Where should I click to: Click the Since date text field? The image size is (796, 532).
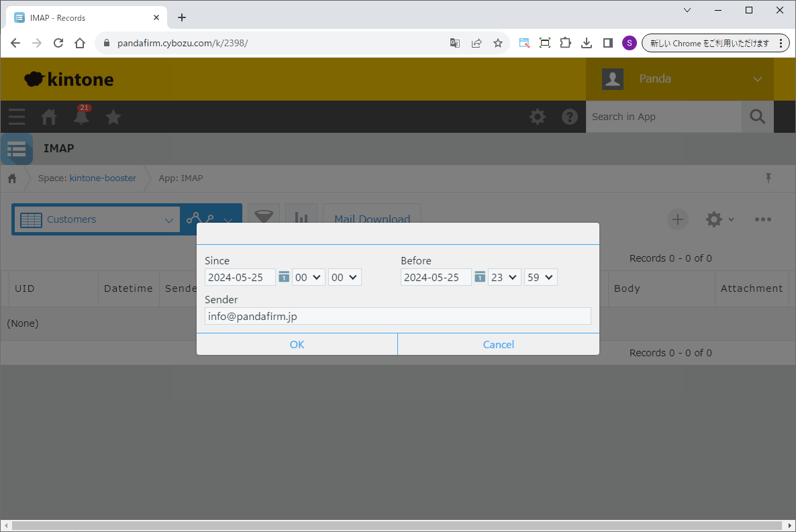coord(240,277)
